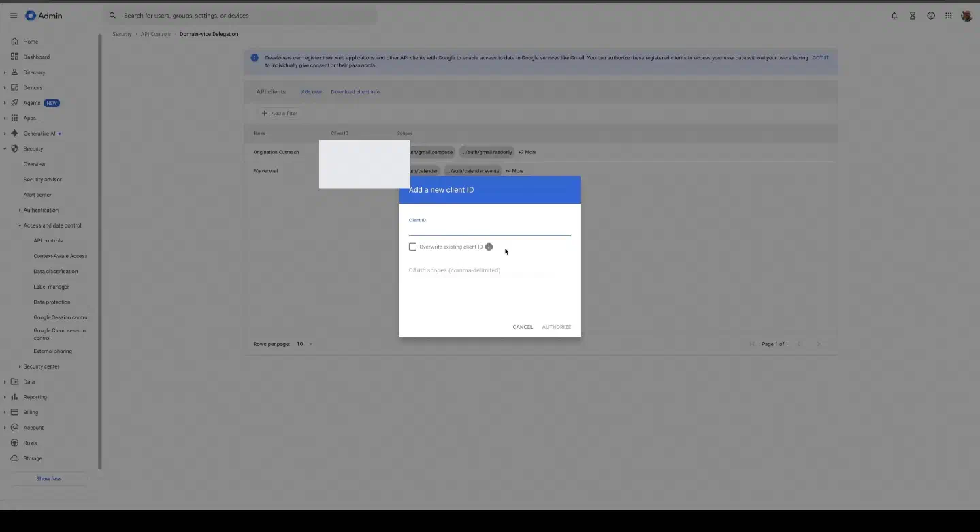Expand the Security center subsection
Screen dimensions: 980x532
click(20, 366)
